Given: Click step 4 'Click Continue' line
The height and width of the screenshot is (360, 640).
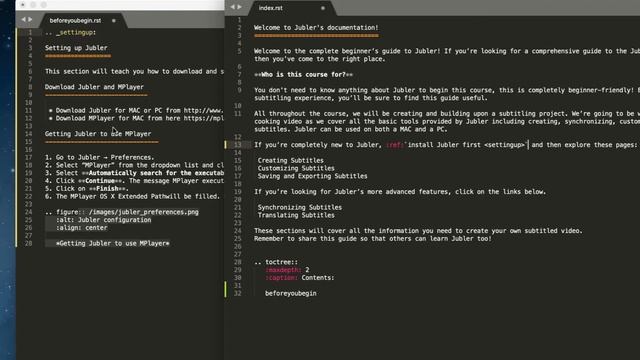Looking at the screenshot, I should pyautogui.click(x=134, y=181).
